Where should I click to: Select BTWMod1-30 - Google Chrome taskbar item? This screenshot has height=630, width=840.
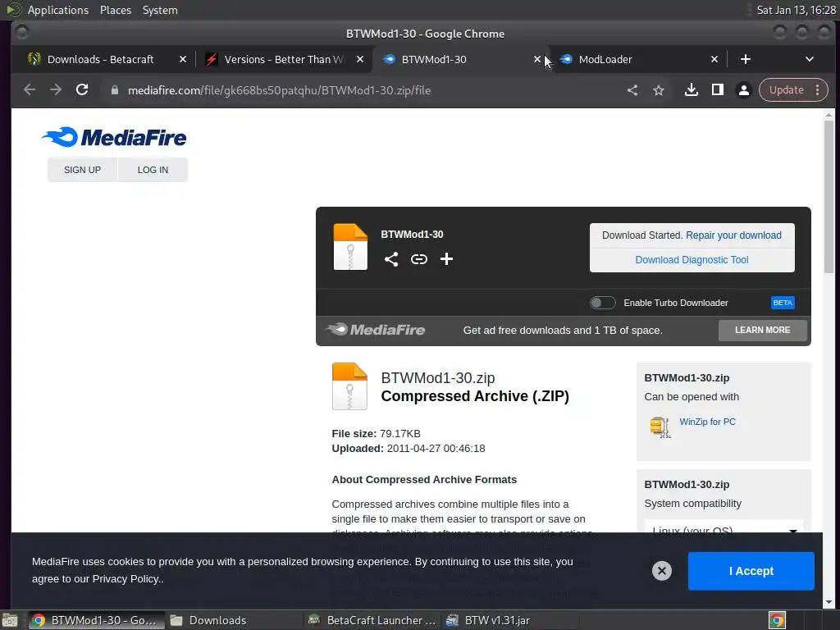(x=96, y=620)
